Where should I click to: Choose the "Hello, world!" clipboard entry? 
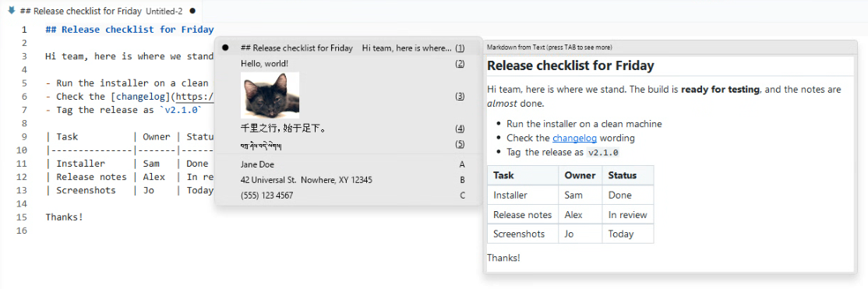click(x=348, y=64)
